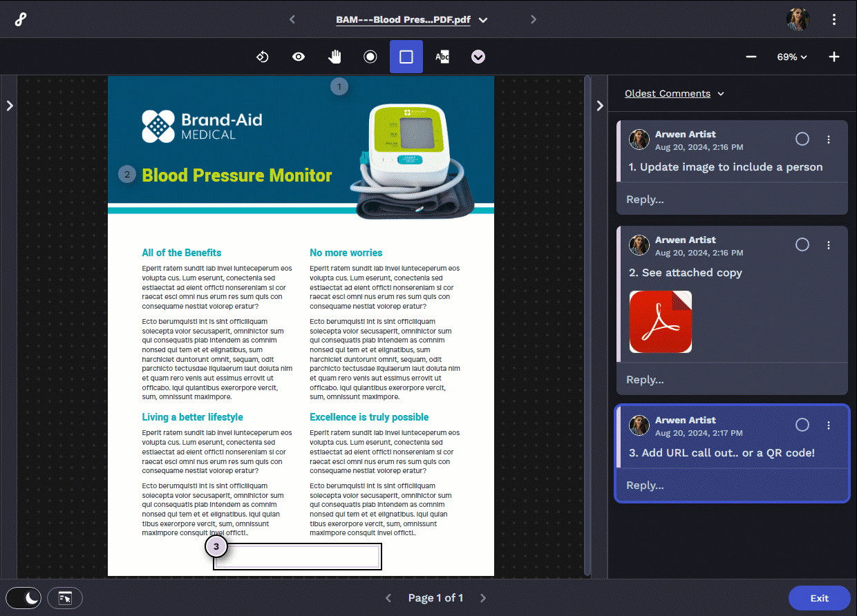Image resolution: width=857 pixels, height=616 pixels.
Task: Go to previous file using the left arrow by the filename
Action: [x=292, y=19]
